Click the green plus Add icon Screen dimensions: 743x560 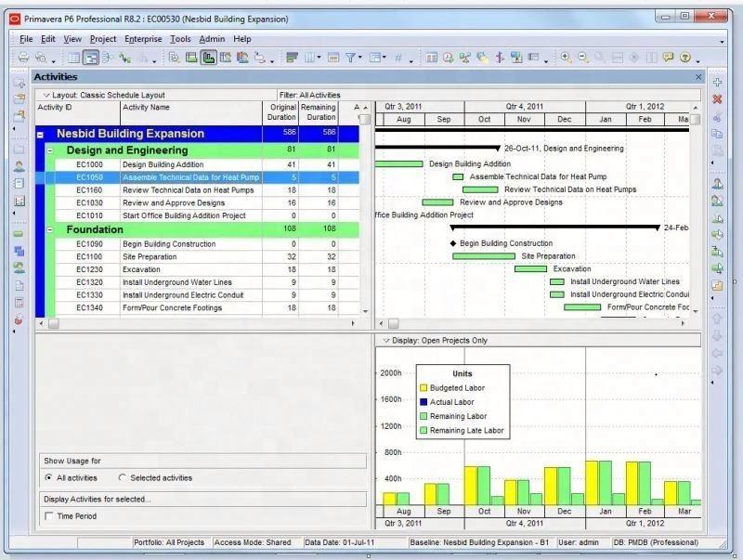[x=717, y=83]
